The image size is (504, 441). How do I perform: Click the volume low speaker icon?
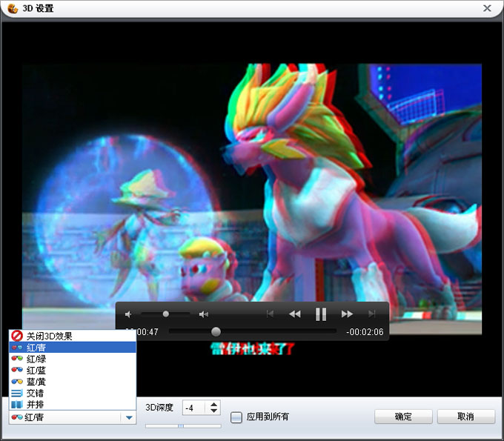128,314
